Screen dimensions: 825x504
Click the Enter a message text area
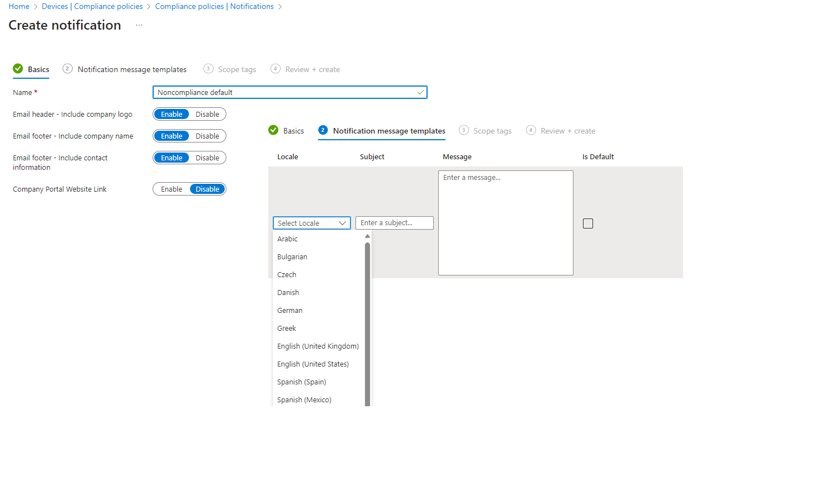click(506, 223)
